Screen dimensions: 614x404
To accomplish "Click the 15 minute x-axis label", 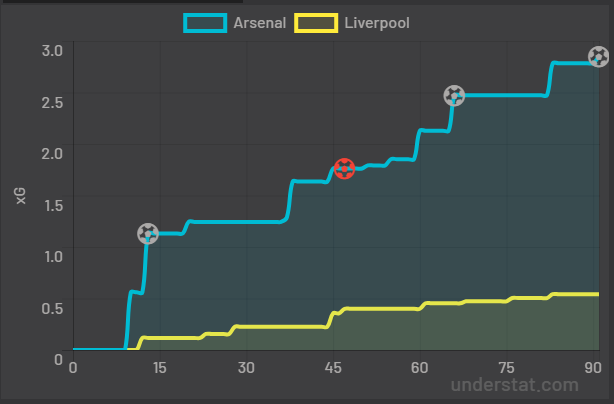I will 159,368.
